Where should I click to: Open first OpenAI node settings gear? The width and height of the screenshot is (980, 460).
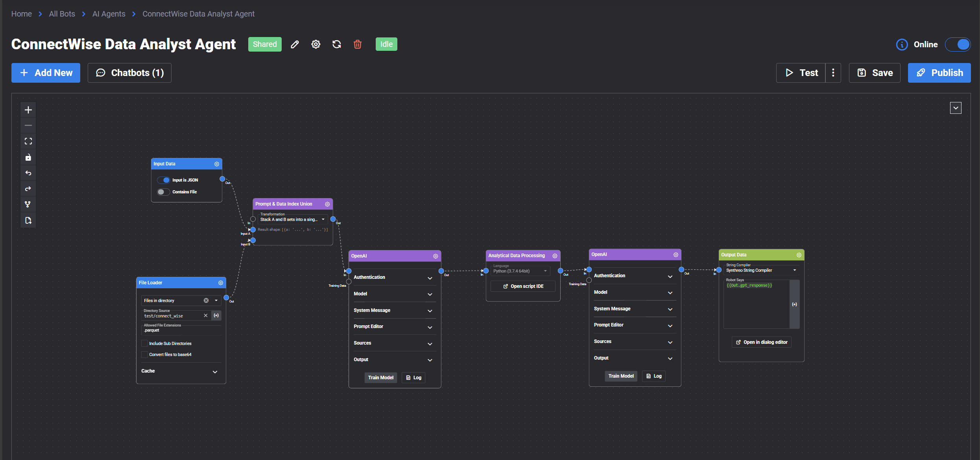pyautogui.click(x=436, y=256)
